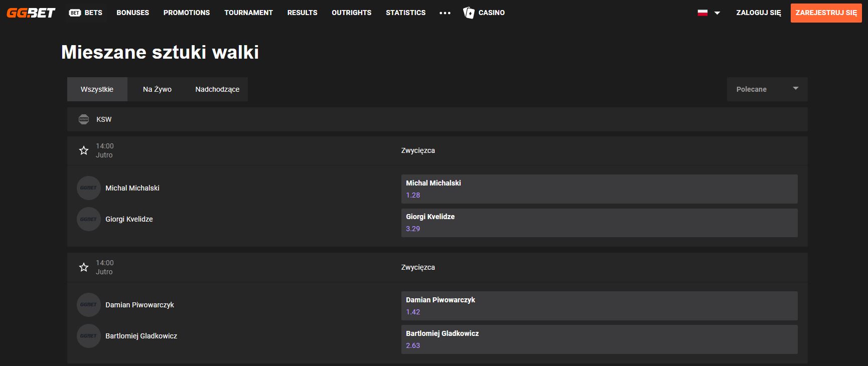This screenshot has width=868, height=366.
Task: Click the KSW league icon
Action: [84, 119]
